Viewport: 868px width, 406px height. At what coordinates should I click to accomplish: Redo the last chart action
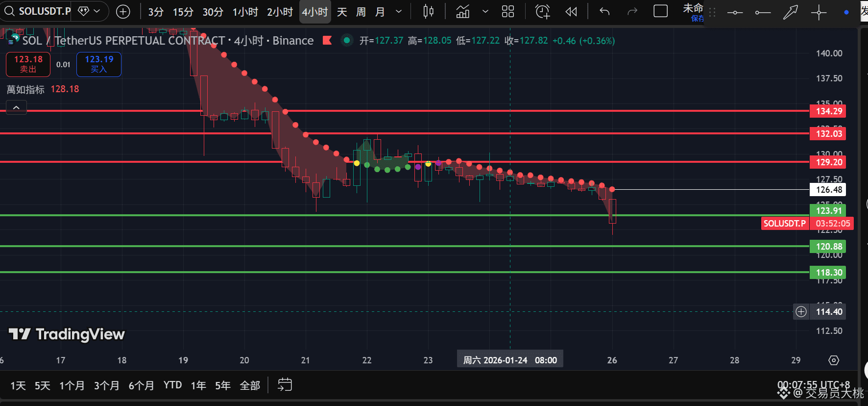click(632, 11)
